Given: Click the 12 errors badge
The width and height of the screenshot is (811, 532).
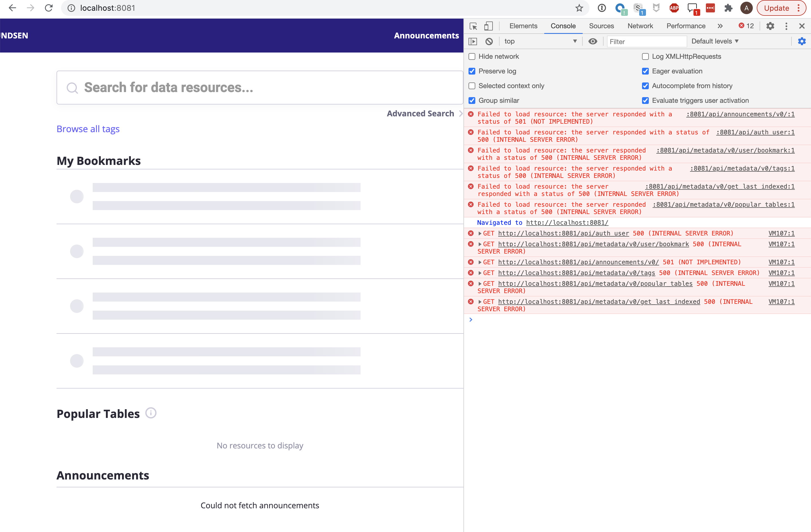Looking at the screenshot, I should [x=746, y=26].
